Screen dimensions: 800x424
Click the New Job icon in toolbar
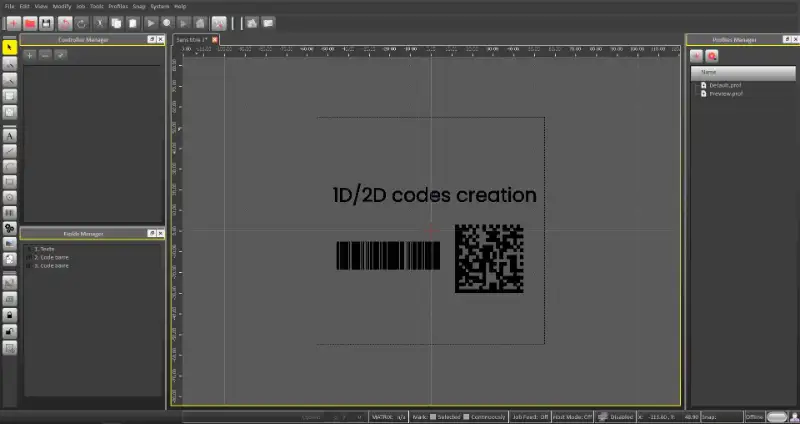point(12,22)
